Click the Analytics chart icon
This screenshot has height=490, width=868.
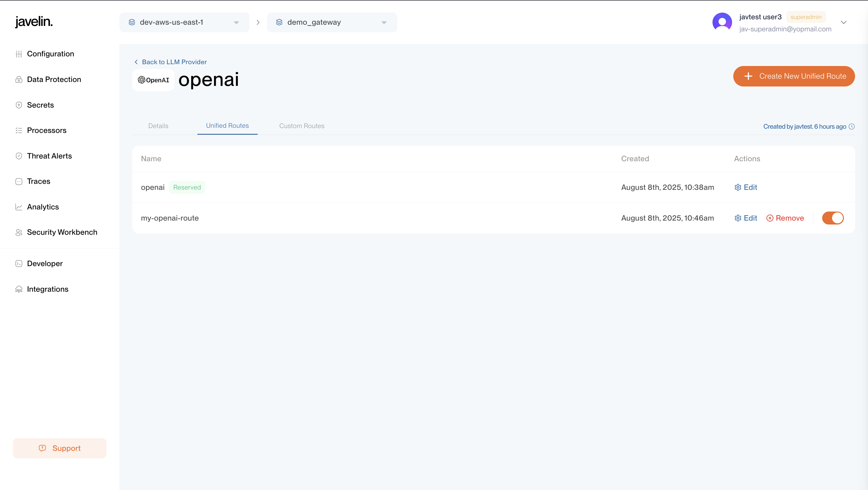click(19, 207)
